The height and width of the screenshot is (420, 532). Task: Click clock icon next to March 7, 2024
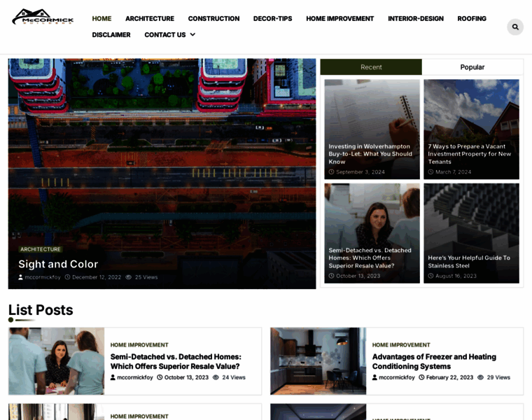[x=430, y=172]
